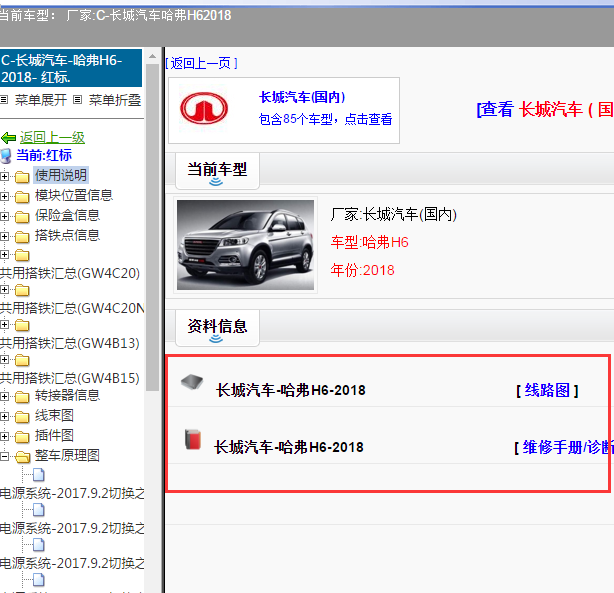The image size is (614, 593).
Task: Expand the 线束图 tree node
Action: pyautogui.click(x=4, y=416)
